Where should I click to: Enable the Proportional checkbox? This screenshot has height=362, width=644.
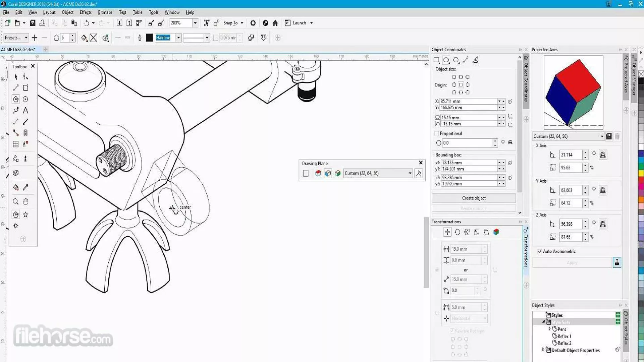pos(437,133)
